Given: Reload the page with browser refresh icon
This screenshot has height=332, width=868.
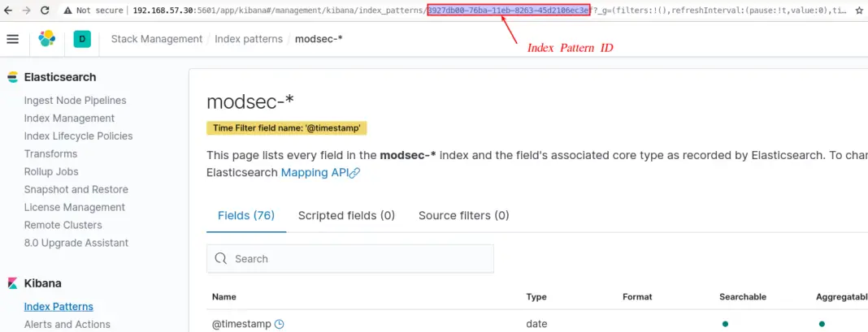Looking at the screenshot, I should [46, 11].
